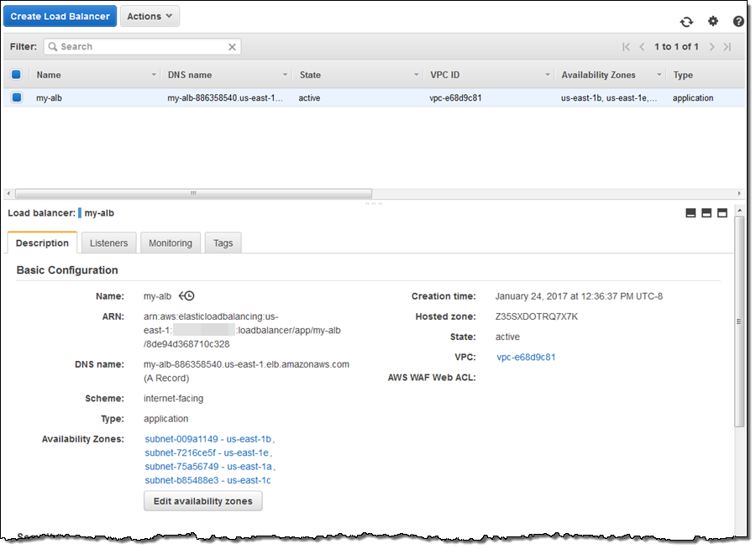The height and width of the screenshot is (549, 756).
Task: Expand the State column dropdown arrow
Action: point(417,75)
